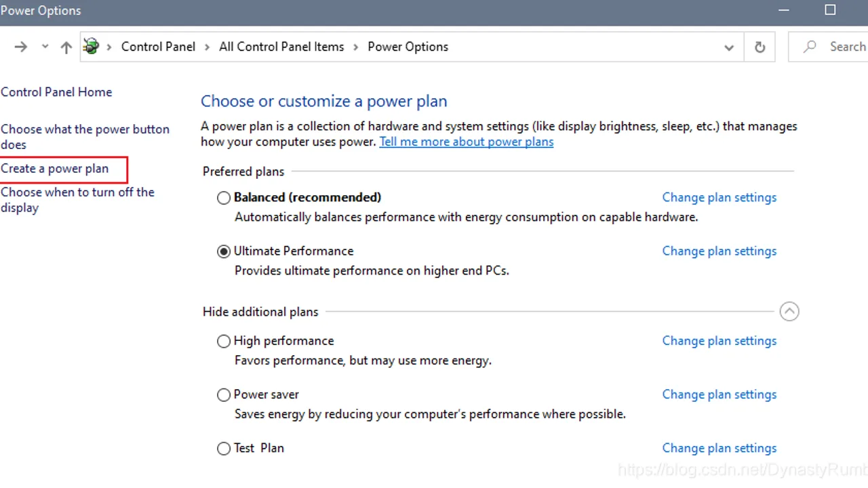Click the 'Favors performance, but may use more energy' text
Screen dimensions: 868x488
tap(363, 361)
